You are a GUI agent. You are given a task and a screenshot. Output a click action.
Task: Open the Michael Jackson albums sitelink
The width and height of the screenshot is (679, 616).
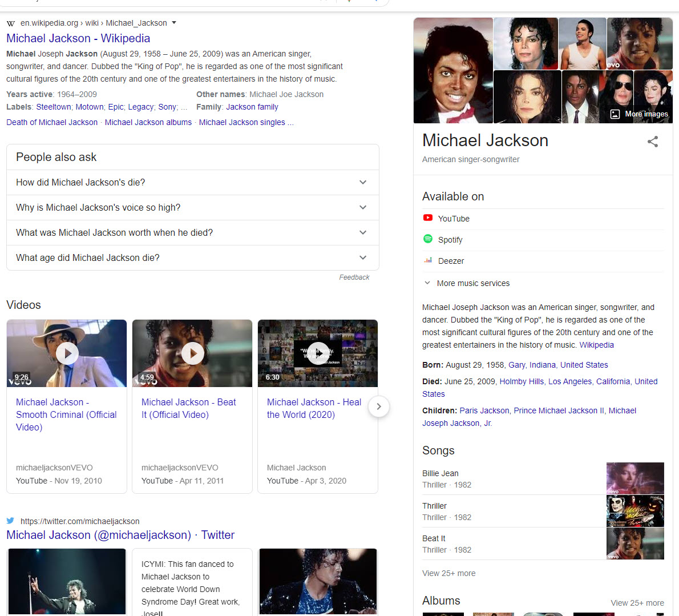pyautogui.click(x=148, y=122)
